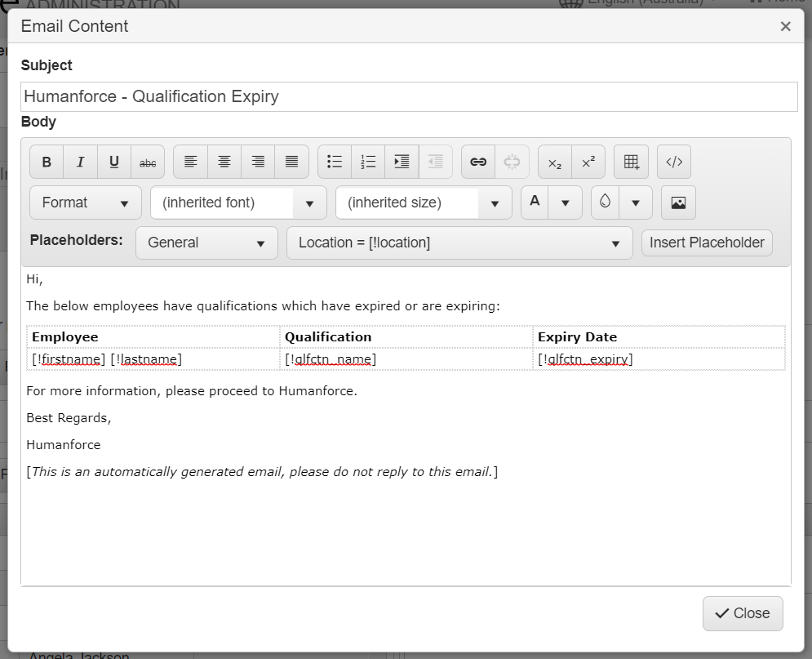The image size is (812, 659).
Task: Apply superscript formatting
Action: [x=588, y=163]
